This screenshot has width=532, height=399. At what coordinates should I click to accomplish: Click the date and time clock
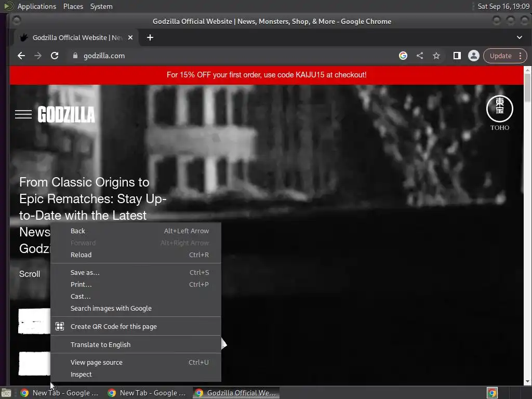tap(503, 6)
